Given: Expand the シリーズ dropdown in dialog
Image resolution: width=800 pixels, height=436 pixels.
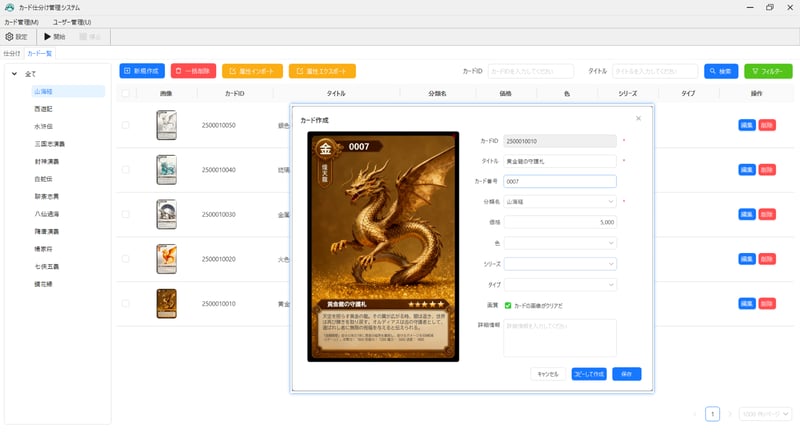Looking at the screenshot, I should (x=560, y=263).
